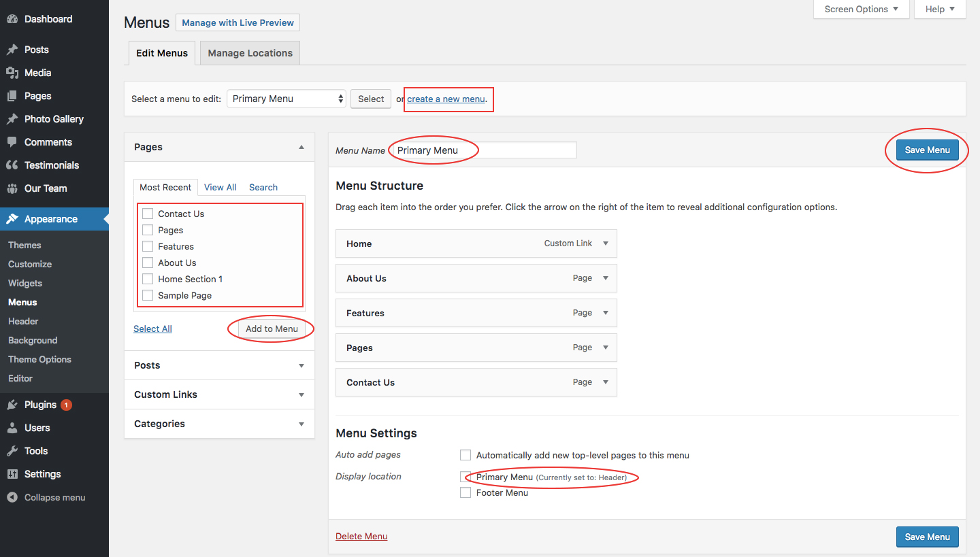Click the Appearance paintbrush icon
This screenshot has width=980, height=557.
click(x=12, y=219)
